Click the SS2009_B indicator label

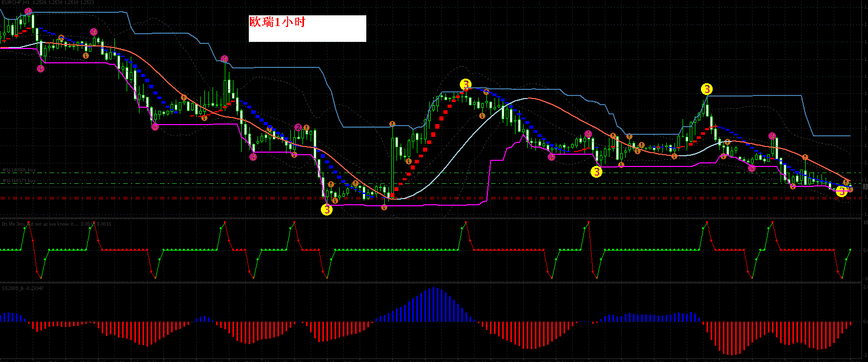point(22,288)
